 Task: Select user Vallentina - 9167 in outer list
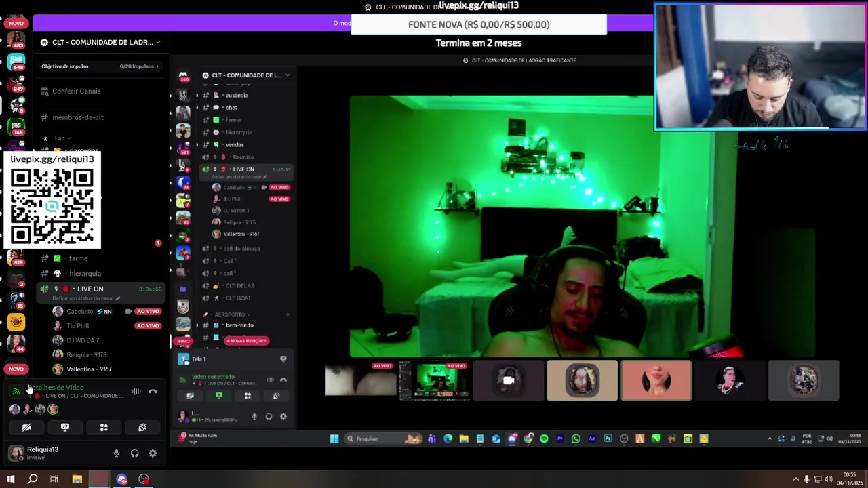pyautogui.click(x=89, y=369)
